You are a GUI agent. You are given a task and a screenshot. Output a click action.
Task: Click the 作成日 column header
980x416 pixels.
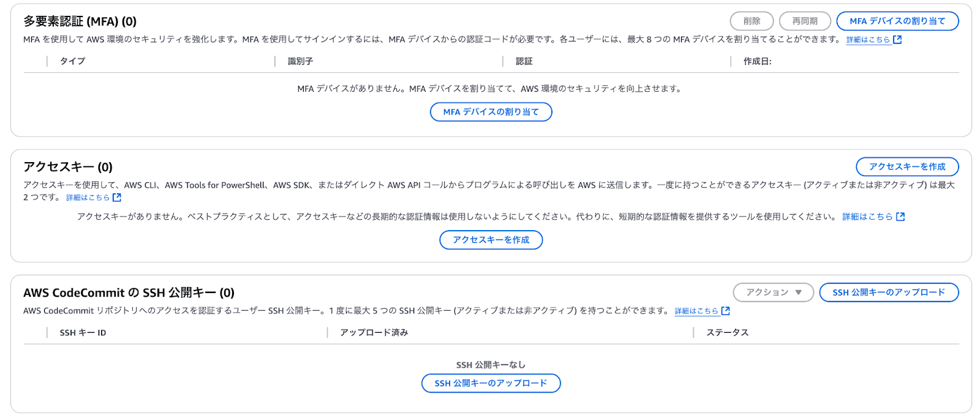point(757,61)
